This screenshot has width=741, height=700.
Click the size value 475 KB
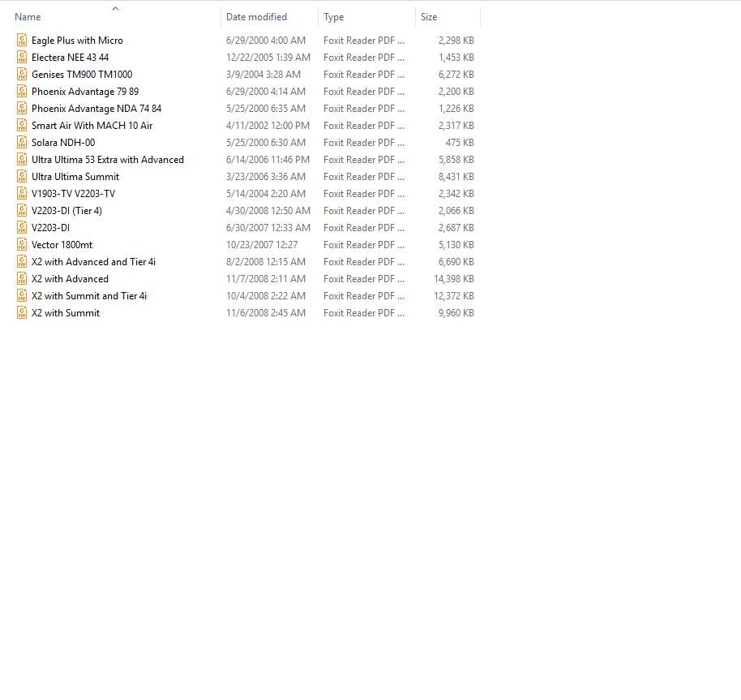[460, 142]
